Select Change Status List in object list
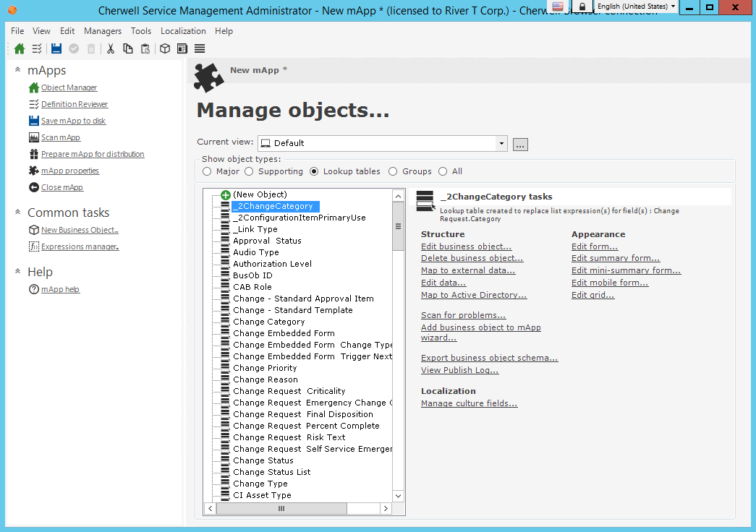Screen dimensions: 756x532 point(271,472)
